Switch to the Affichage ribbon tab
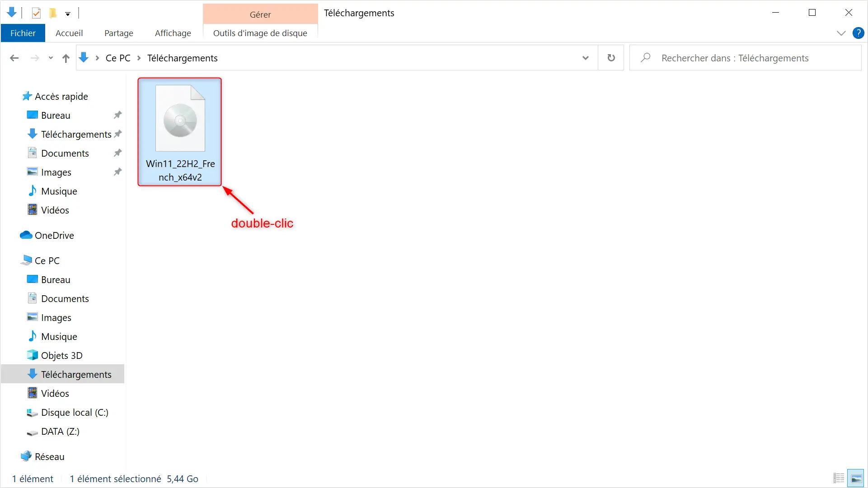 173,33
